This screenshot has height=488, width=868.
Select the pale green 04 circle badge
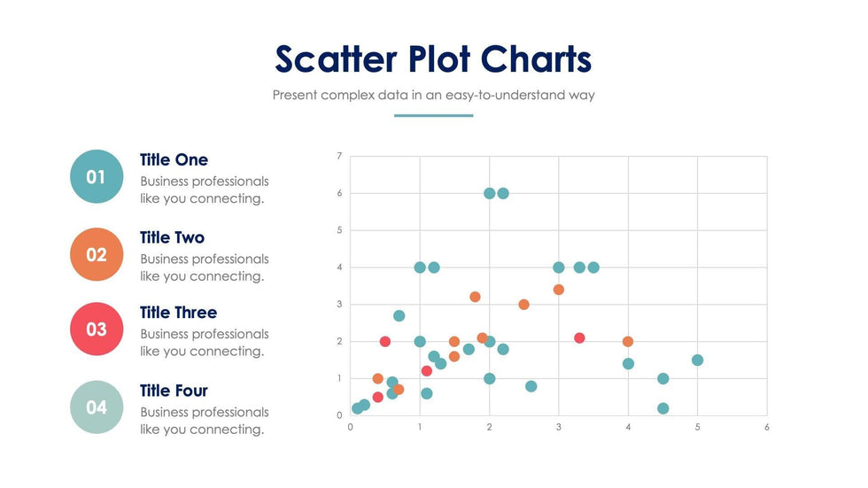coord(96,407)
